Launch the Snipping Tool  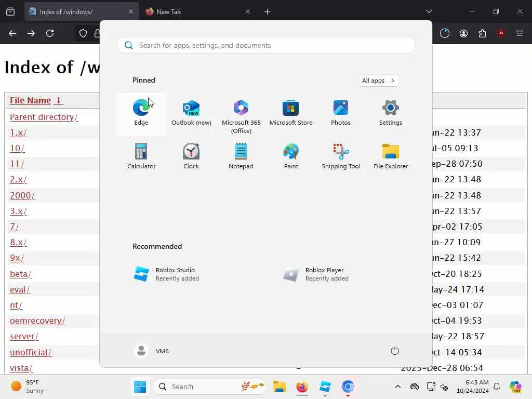[341, 156]
